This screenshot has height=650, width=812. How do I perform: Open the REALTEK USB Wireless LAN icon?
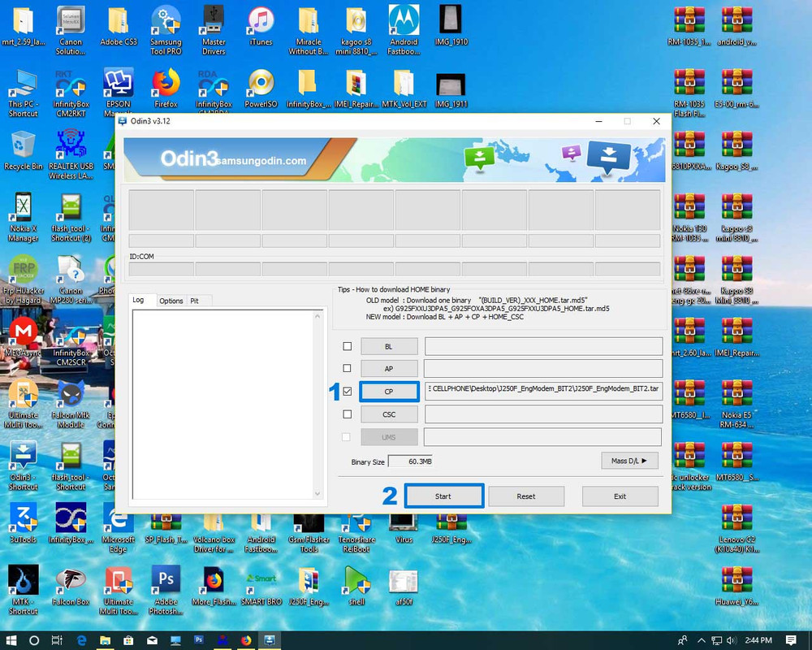(x=71, y=155)
